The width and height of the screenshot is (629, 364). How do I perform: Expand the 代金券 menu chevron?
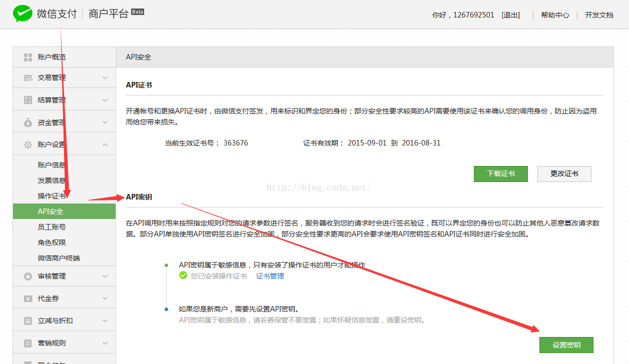(105, 298)
